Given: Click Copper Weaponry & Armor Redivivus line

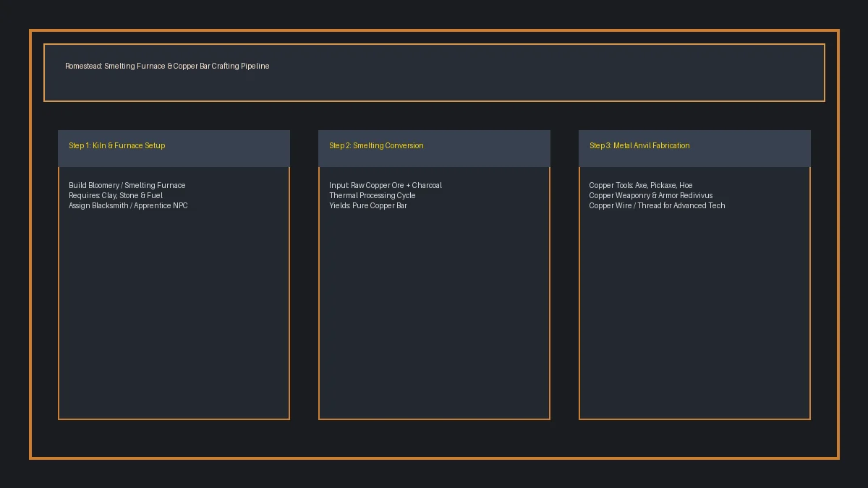Looking at the screenshot, I should (x=651, y=195).
